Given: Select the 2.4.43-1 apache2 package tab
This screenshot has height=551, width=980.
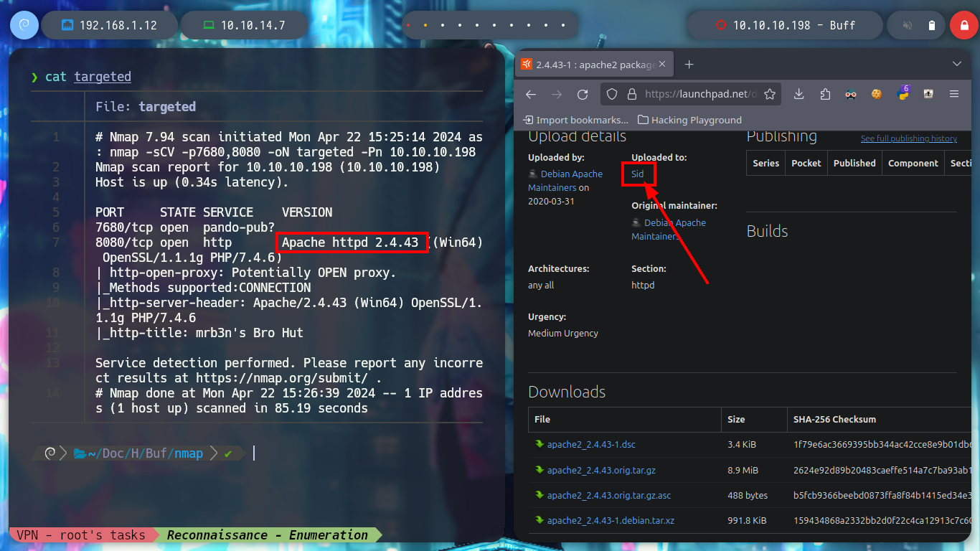Looking at the screenshot, I should 594,65.
